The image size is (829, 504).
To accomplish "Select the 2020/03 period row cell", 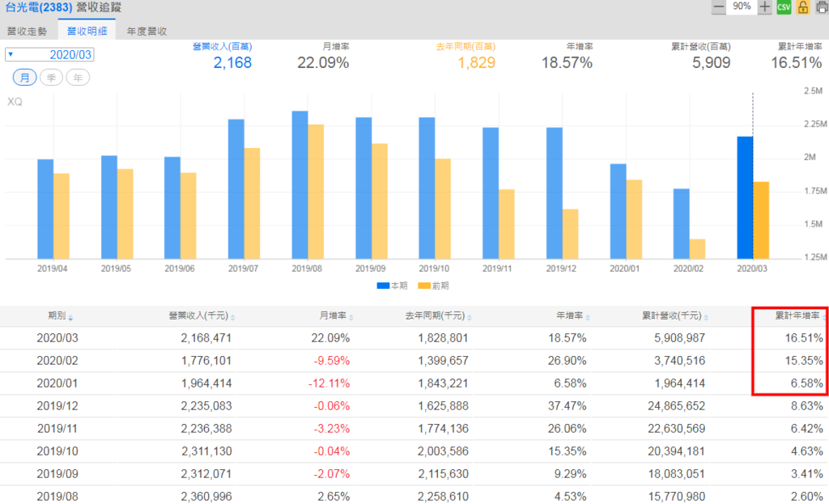I will (57, 338).
